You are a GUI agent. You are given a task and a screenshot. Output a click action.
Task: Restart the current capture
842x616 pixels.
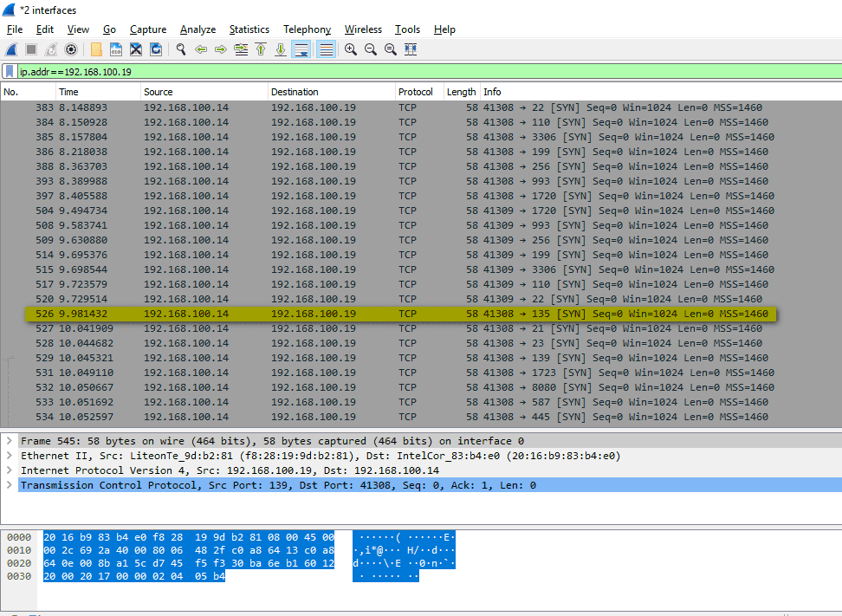(49, 49)
